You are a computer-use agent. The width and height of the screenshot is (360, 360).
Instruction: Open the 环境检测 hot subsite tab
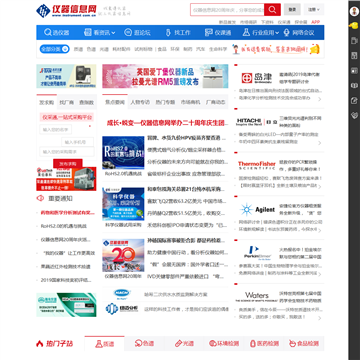(224, 344)
